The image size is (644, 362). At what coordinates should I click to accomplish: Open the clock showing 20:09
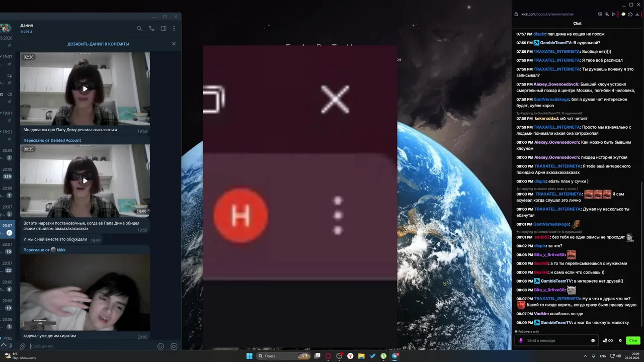(x=631, y=356)
